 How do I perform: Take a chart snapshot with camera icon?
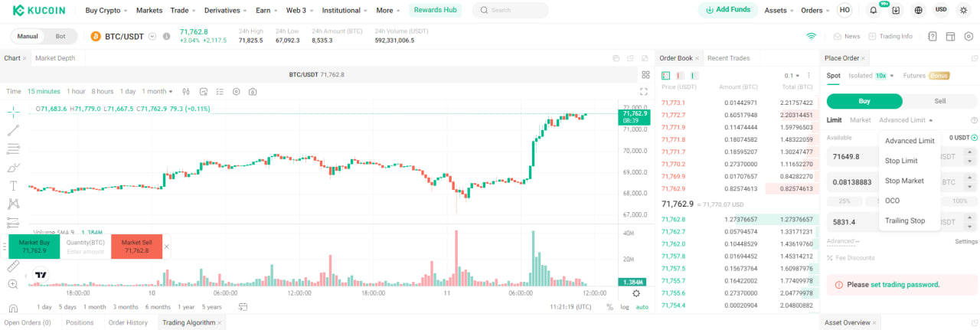[x=253, y=91]
